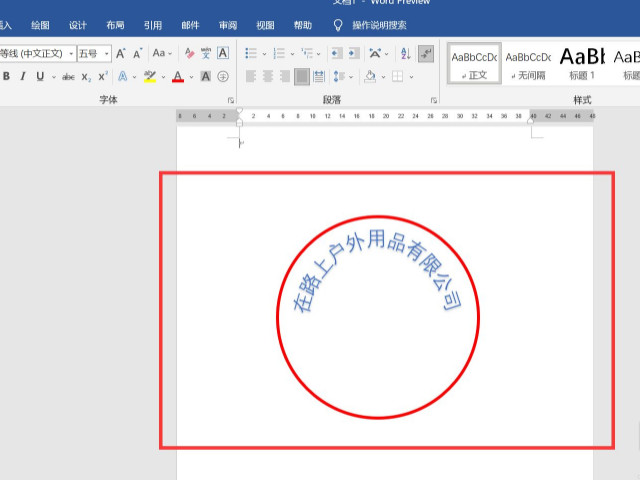Click the Borders icon
This screenshot has width=640, height=480.
pyautogui.click(x=398, y=76)
